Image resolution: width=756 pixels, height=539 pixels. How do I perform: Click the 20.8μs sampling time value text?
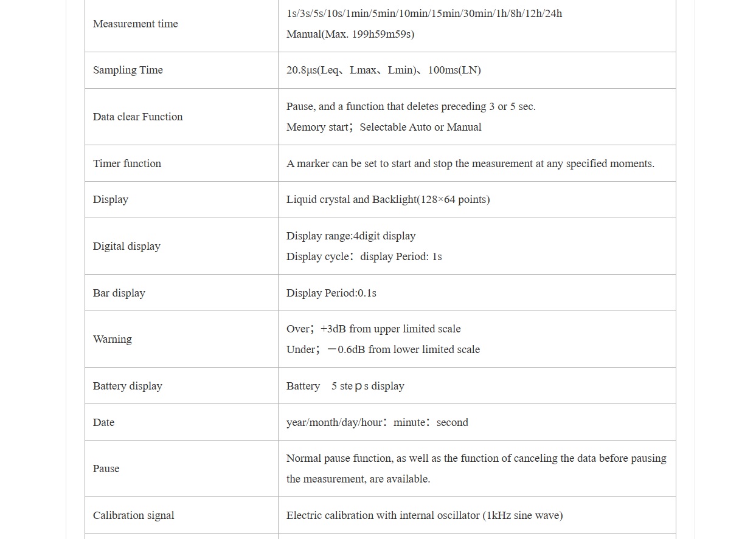pyautogui.click(x=383, y=70)
